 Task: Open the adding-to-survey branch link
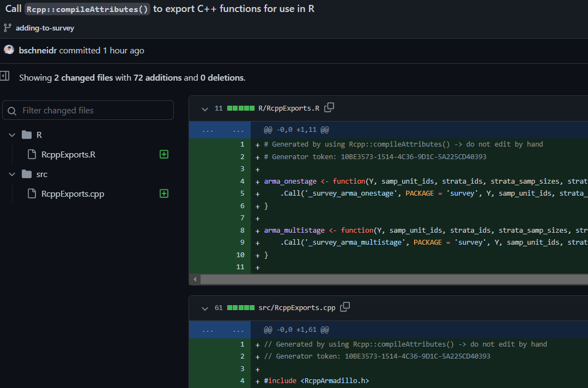pyautogui.click(x=45, y=28)
